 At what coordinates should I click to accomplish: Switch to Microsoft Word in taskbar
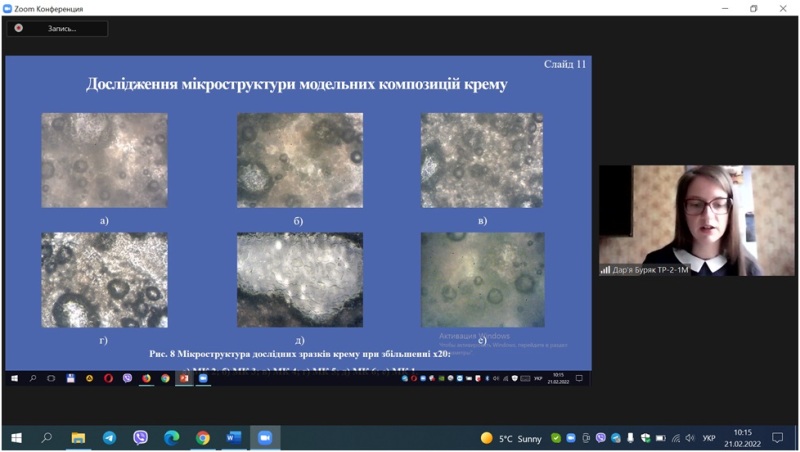(234, 438)
